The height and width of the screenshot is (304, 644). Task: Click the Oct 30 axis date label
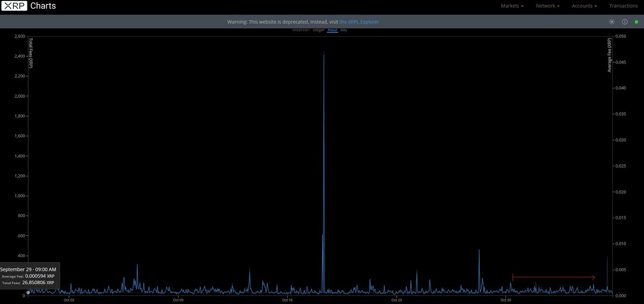(505, 300)
